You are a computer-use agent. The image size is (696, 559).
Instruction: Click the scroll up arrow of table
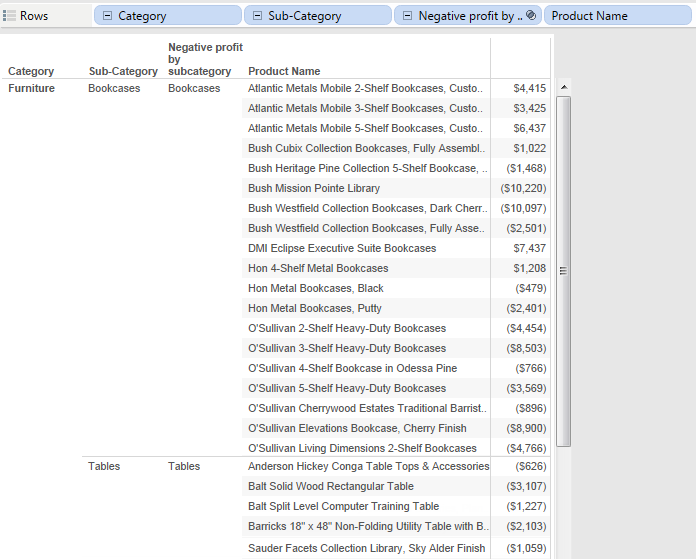point(564,87)
